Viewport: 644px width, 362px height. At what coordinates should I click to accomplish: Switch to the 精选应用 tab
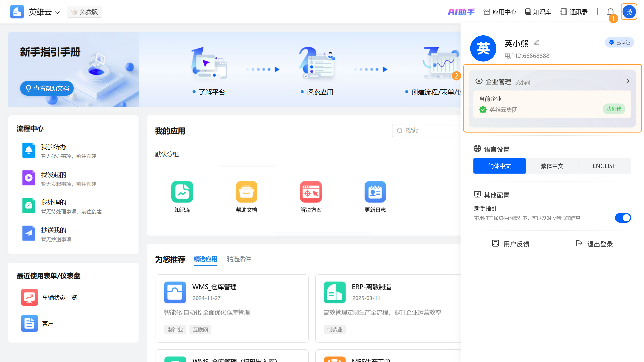point(205,259)
